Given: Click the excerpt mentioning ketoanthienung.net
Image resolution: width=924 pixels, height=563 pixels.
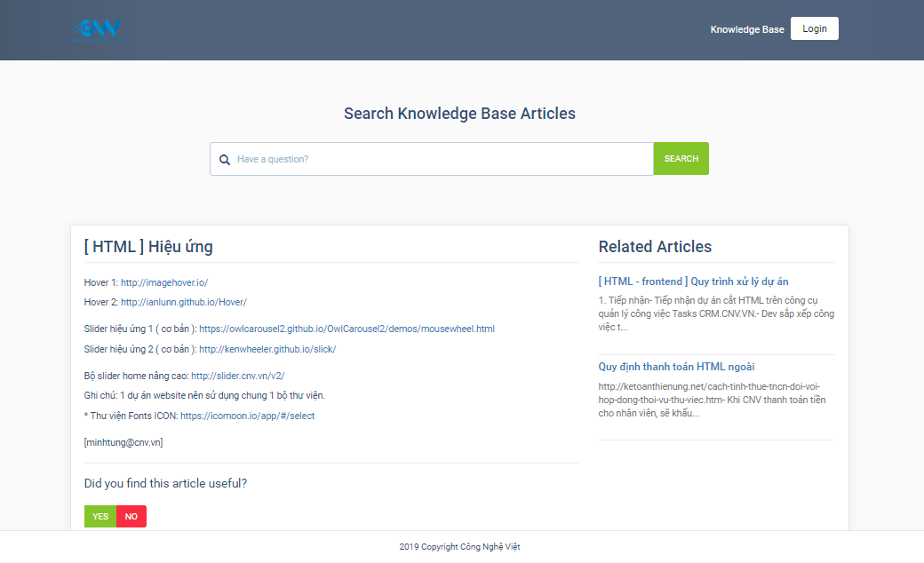Looking at the screenshot, I should click(713, 400).
